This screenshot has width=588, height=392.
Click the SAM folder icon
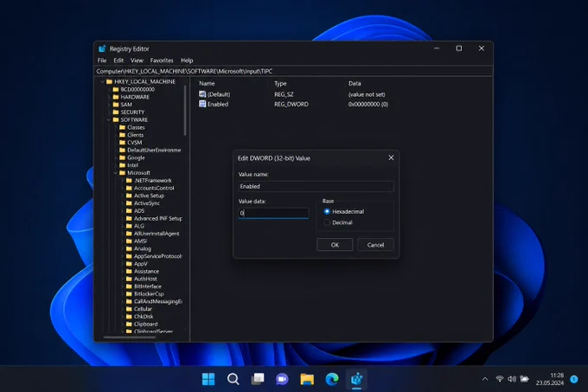(x=116, y=105)
